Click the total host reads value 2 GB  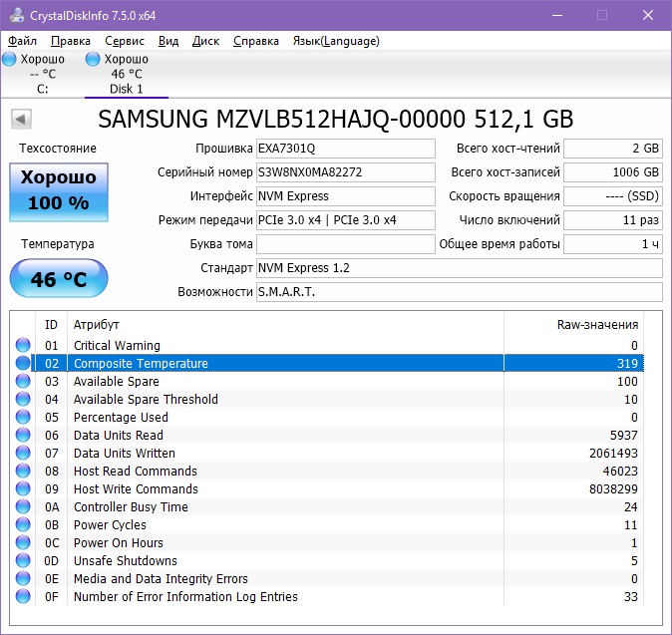tap(613, 149)
